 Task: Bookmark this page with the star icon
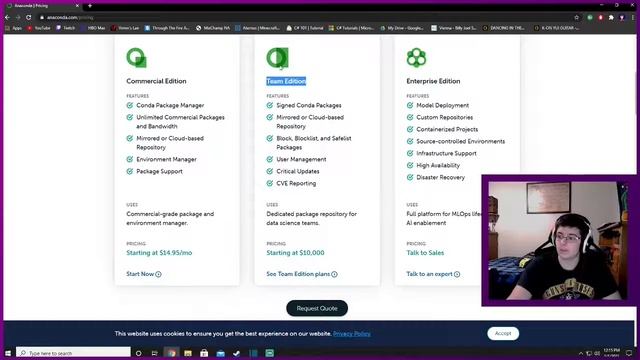click(576, 18)
